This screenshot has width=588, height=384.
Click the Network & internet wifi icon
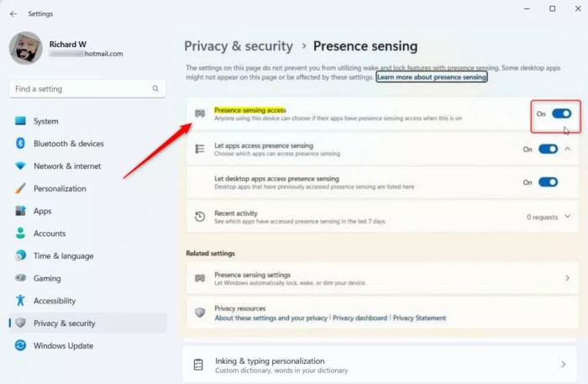(x=20, y=166)
